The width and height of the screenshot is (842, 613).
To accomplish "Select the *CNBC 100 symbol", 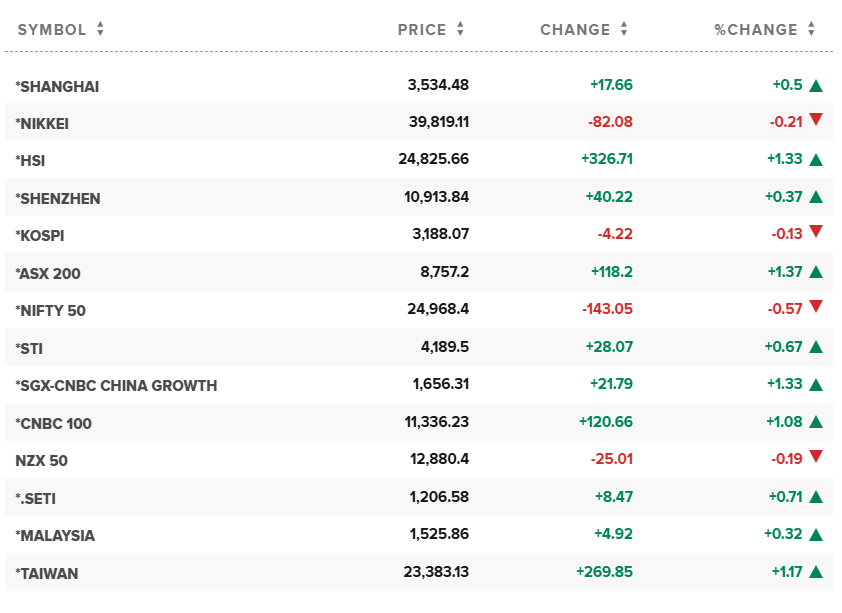I will (x=54, y=423).
